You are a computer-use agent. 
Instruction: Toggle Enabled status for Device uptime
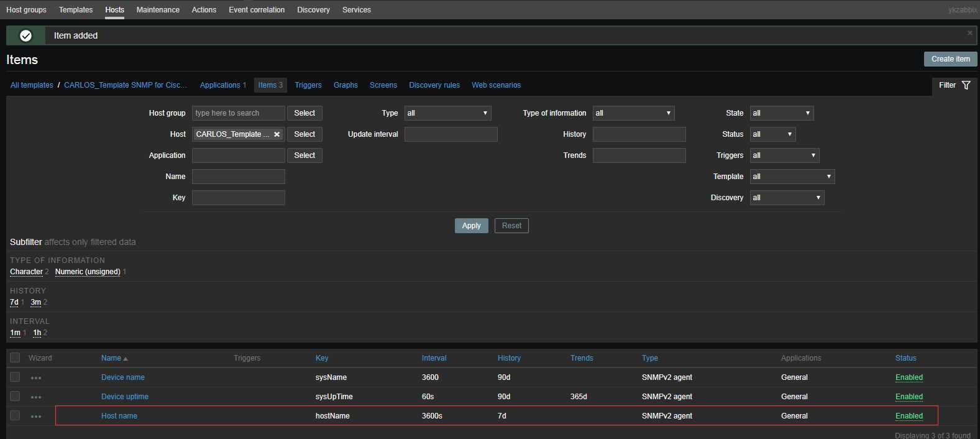(x=909, y=397)
